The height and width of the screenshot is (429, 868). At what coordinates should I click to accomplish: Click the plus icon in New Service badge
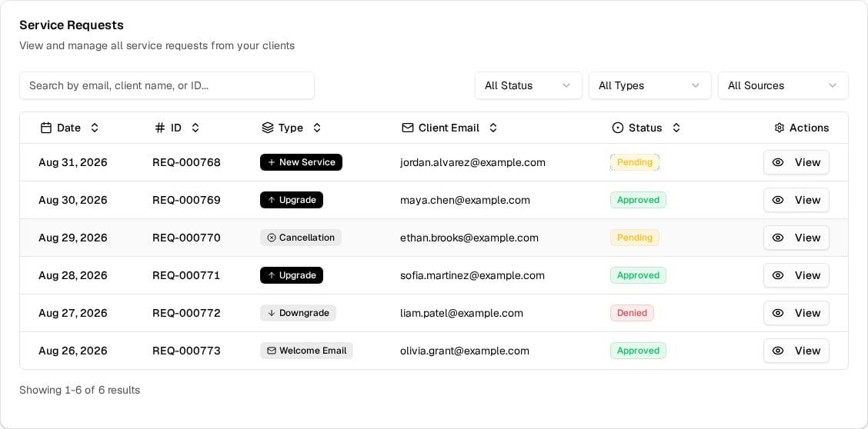point(271,162)
